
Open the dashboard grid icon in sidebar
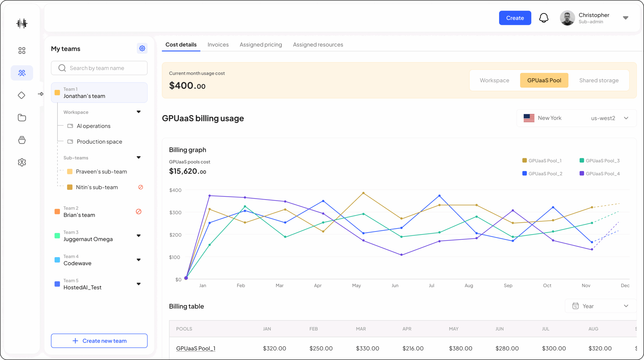[22, 51]
